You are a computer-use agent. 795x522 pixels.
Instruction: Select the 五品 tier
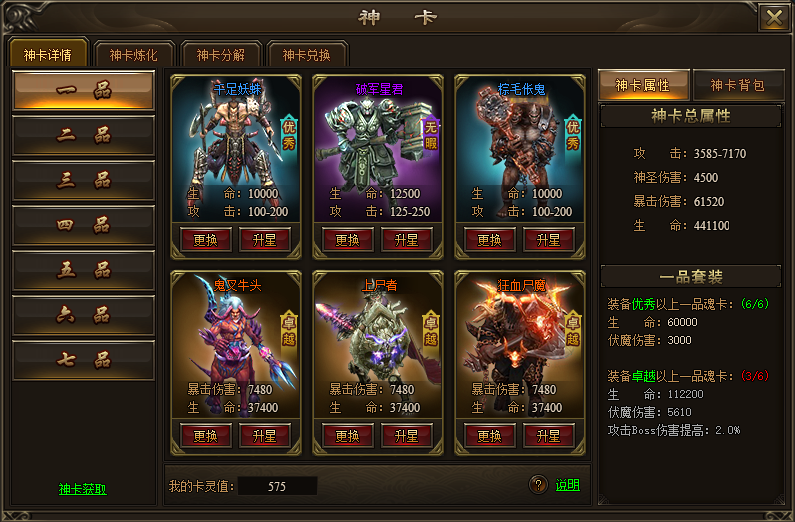[84, 270]
